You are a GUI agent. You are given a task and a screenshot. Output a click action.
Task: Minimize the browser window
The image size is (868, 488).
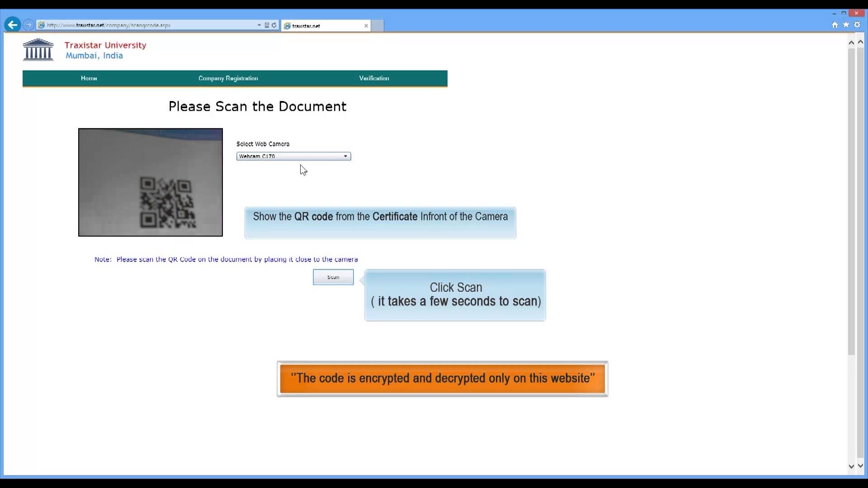834,13
